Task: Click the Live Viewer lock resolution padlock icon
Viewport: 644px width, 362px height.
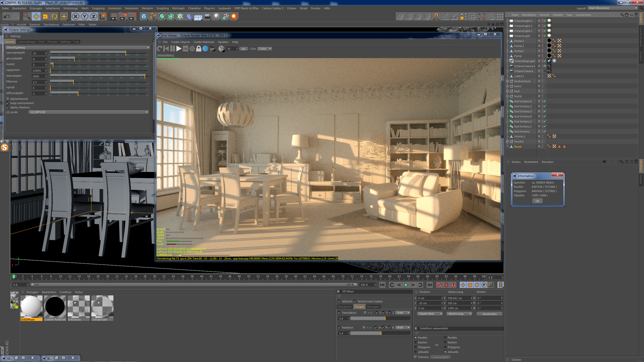Action: tap(199, 49)
